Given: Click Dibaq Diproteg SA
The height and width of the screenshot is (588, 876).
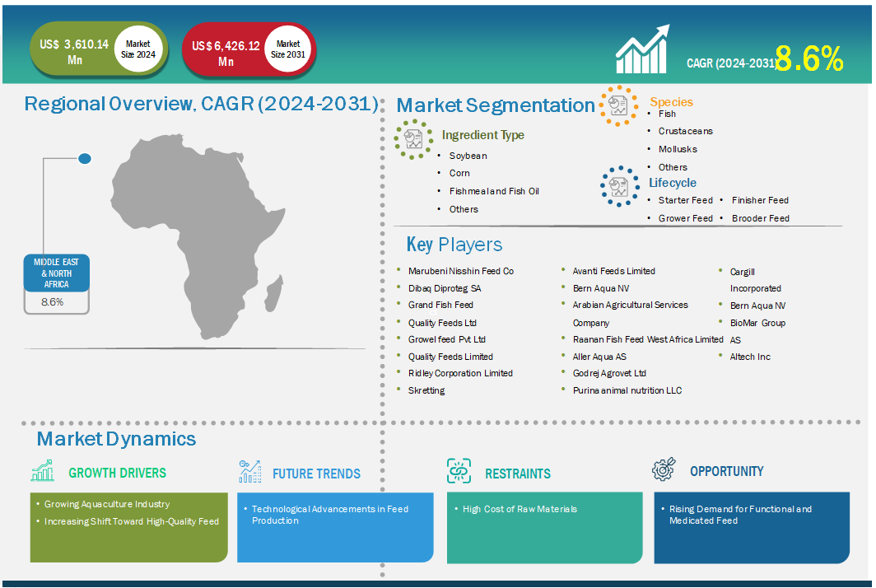Looking at the screenshot, I should [x=444, y=288].
